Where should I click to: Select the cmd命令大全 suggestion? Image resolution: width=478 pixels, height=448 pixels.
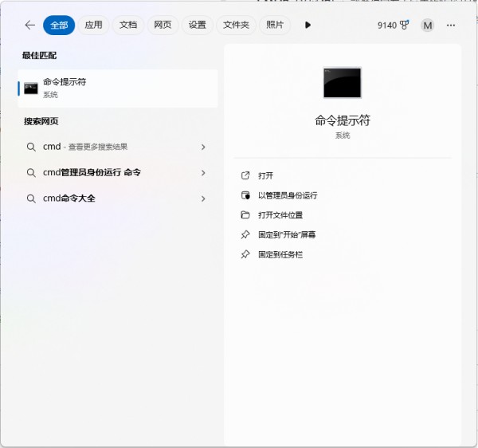pyautogui.click(x=118, y=198)
